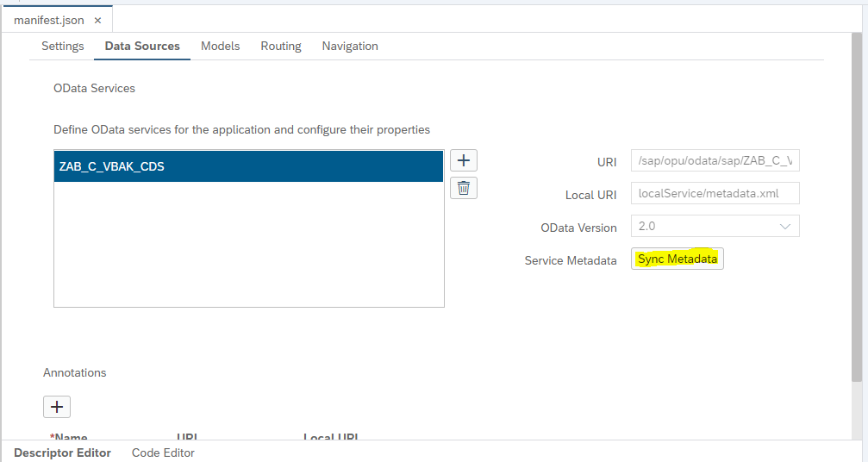Open the Models tab
The image size is (868, 462).
pyautogui.click(x=221, y=46)
